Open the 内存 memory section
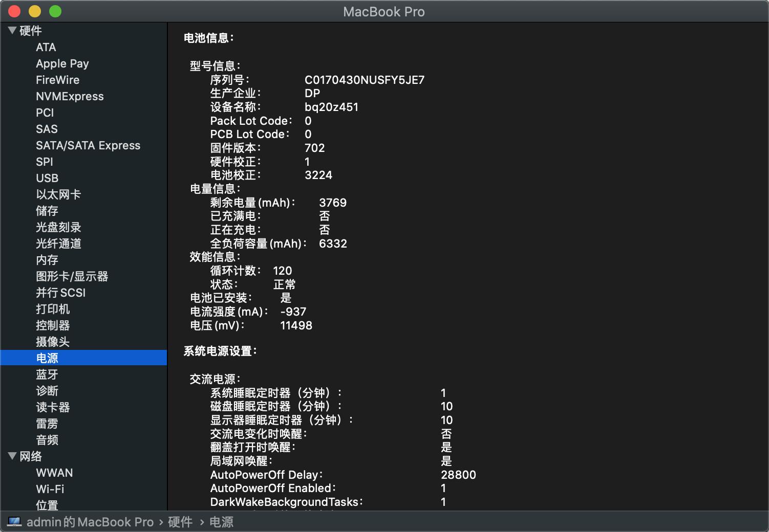This screenshot has width=769, height=532. [x=47, y=260]
